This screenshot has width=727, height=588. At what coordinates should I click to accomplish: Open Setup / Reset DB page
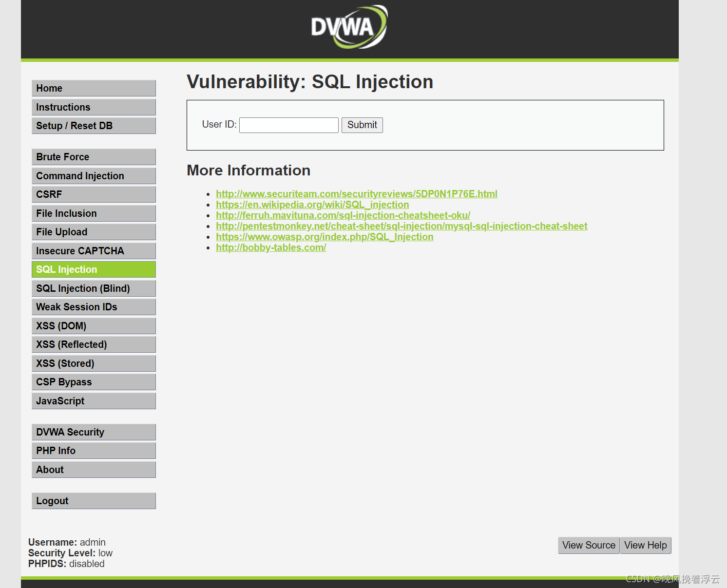[94, 126]
